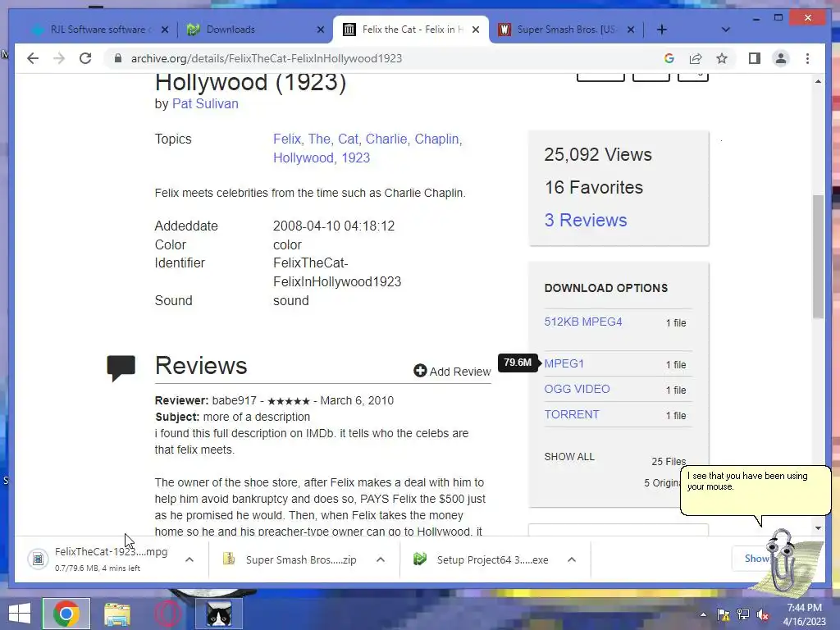Click the address bar URL
Screen dimensions: 840x630
tap(267, 58)
